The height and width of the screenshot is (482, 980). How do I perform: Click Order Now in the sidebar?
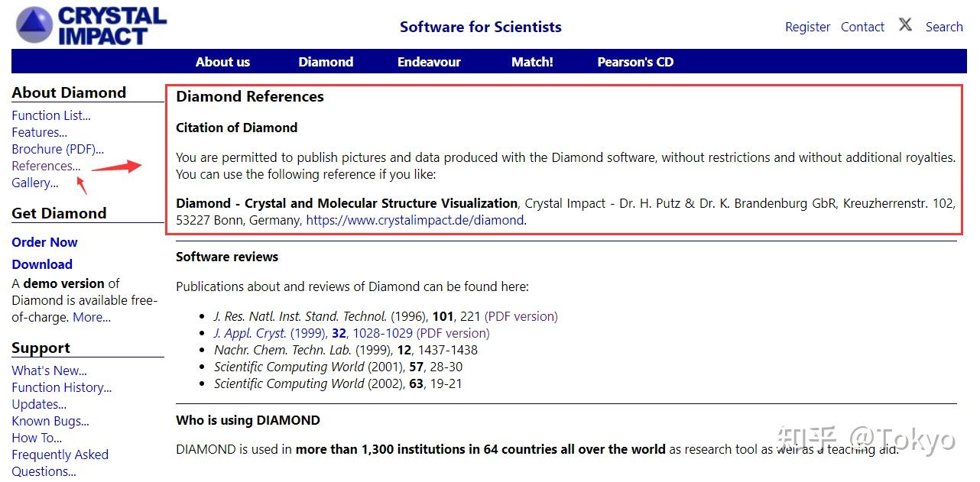click(44, 242)
